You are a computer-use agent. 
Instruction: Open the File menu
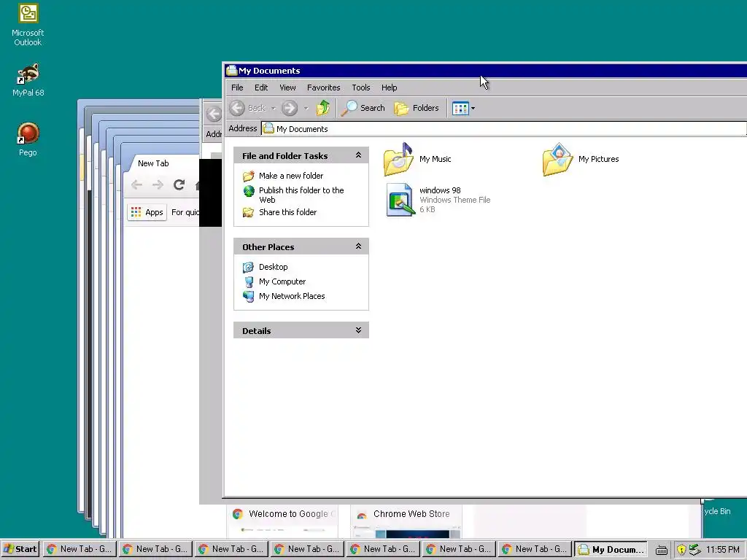coord(237,87)
